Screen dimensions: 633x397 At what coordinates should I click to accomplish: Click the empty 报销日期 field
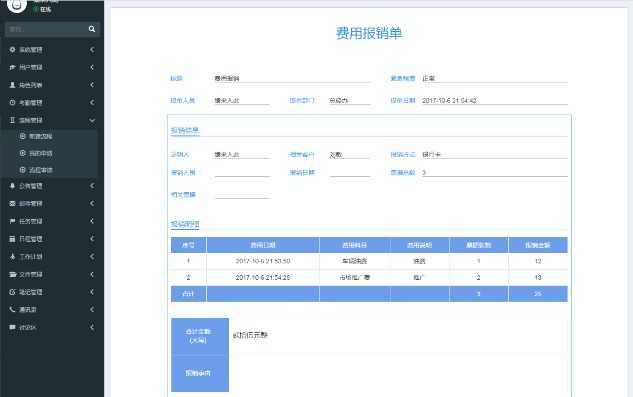(350, 172)
